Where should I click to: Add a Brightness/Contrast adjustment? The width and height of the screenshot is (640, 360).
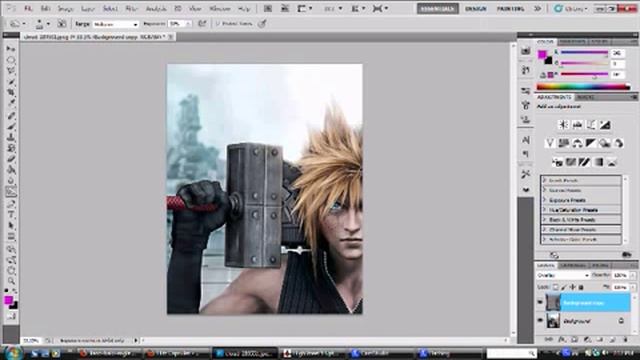[x=563, y=125]
